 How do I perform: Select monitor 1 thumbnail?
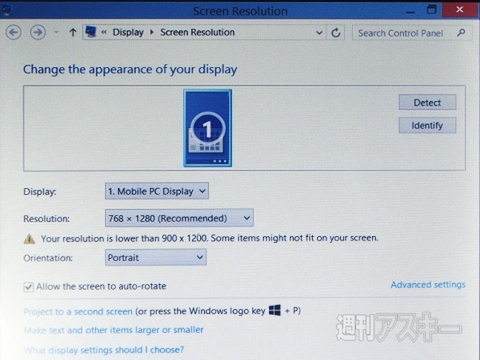208,128
